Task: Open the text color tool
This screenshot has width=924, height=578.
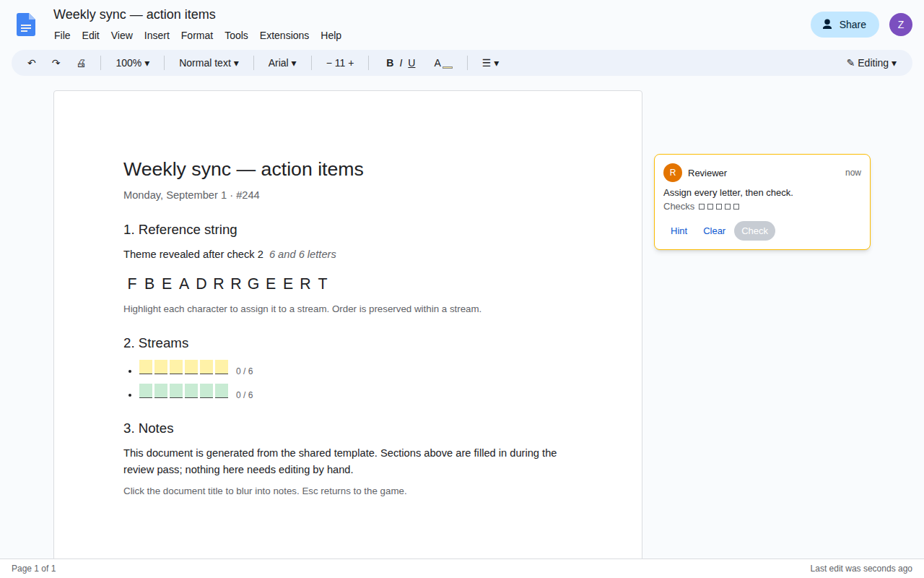Action: pos(443,63)
